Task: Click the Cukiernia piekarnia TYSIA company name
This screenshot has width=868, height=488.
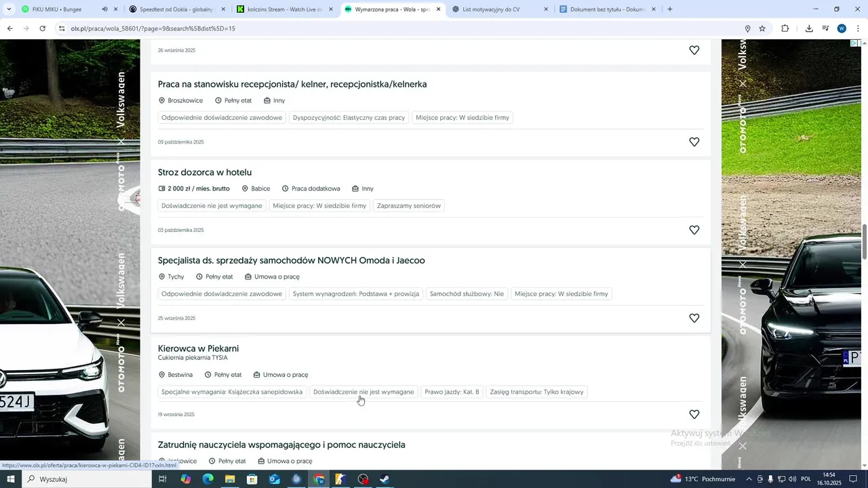Action: tap(193, 358)
